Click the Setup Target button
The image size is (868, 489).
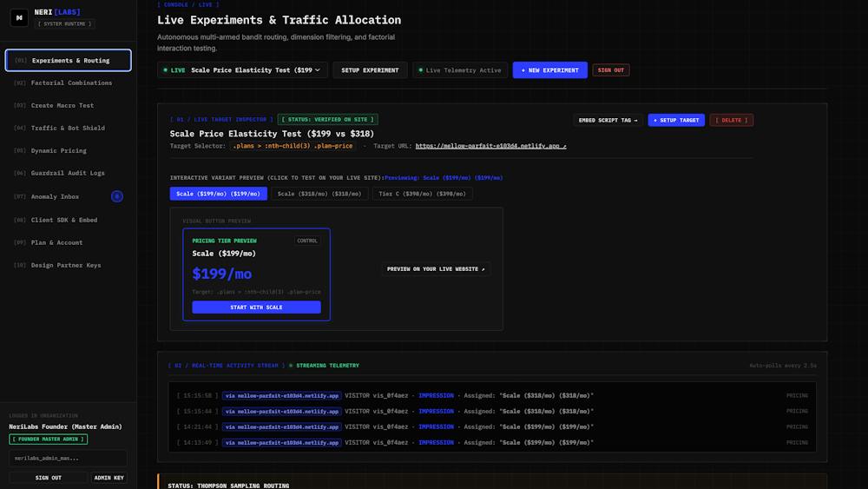pos(676,120)
